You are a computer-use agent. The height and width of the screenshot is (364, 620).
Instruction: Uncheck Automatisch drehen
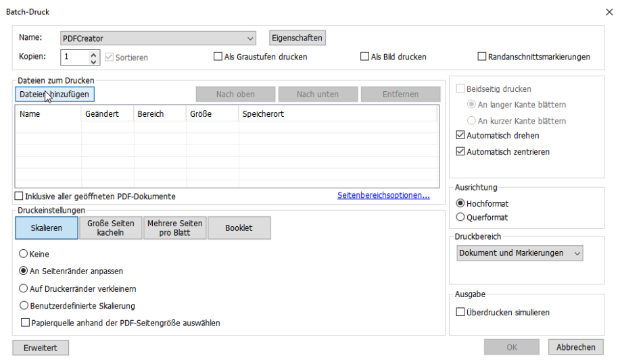[461, 136]
